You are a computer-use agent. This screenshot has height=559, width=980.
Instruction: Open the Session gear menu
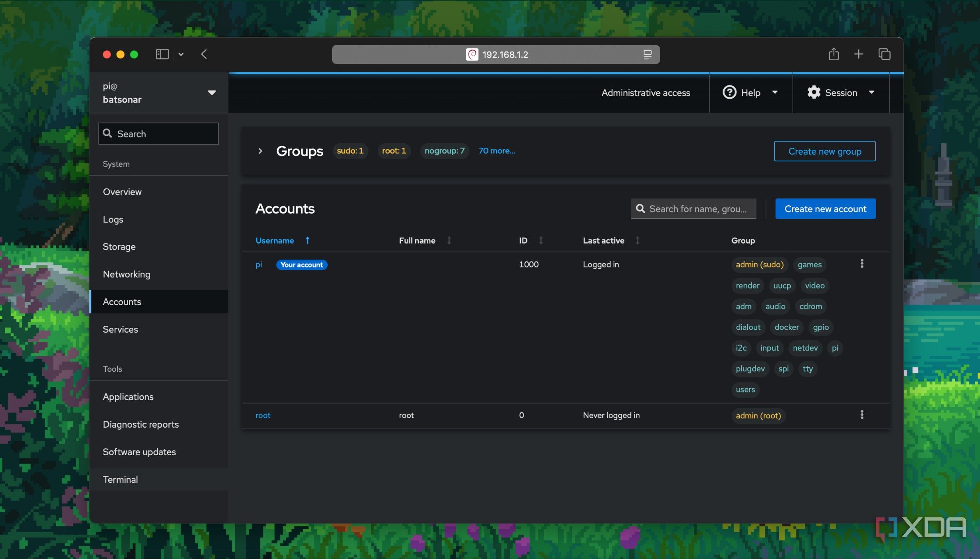pos(841,93)
